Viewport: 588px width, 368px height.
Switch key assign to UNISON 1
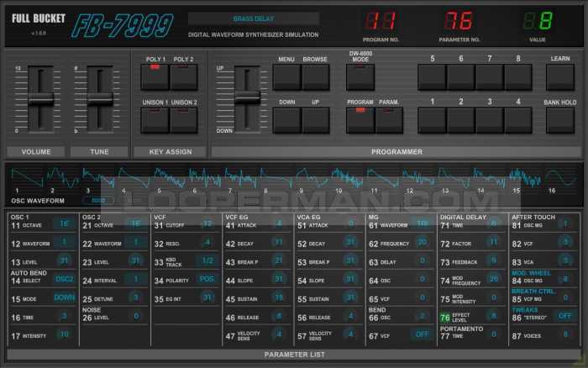[155, 119]
